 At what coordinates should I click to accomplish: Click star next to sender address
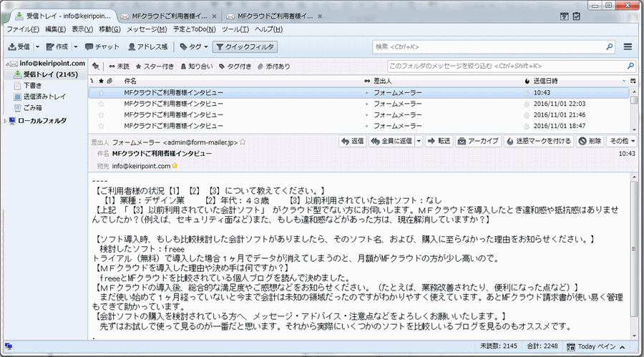click(243, 142)
